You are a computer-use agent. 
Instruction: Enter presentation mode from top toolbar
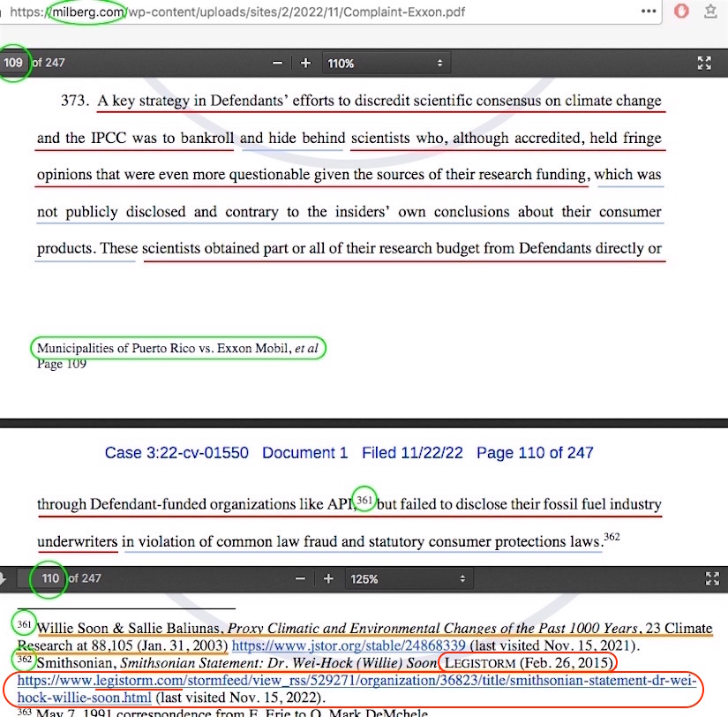[x=703, y=64]
